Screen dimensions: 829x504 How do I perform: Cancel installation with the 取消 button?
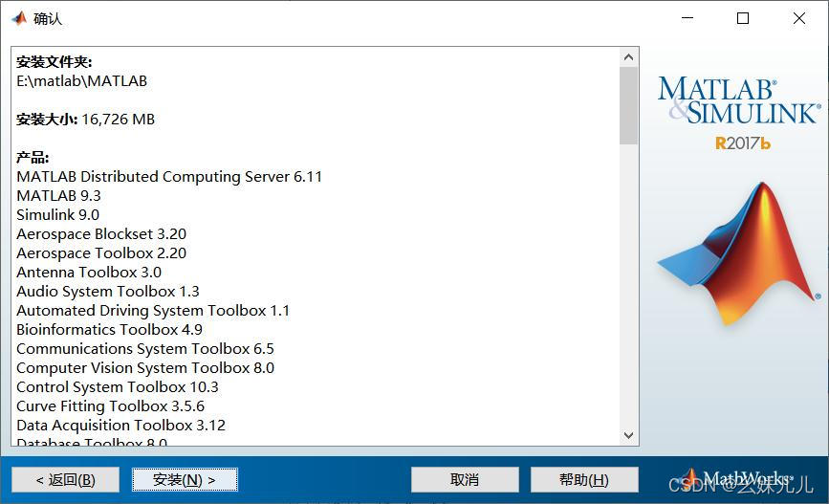(x=465, y=480)
